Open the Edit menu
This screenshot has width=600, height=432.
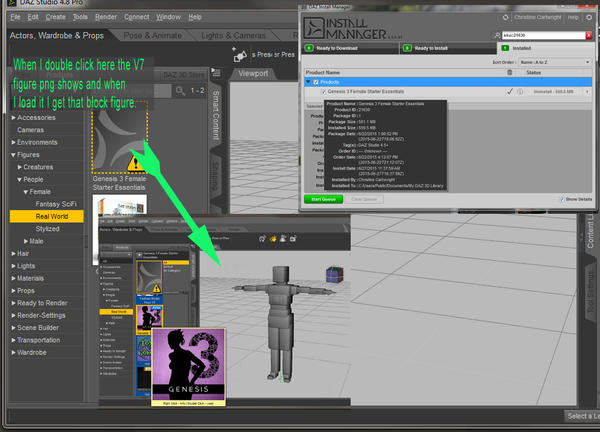coord(33,17)
